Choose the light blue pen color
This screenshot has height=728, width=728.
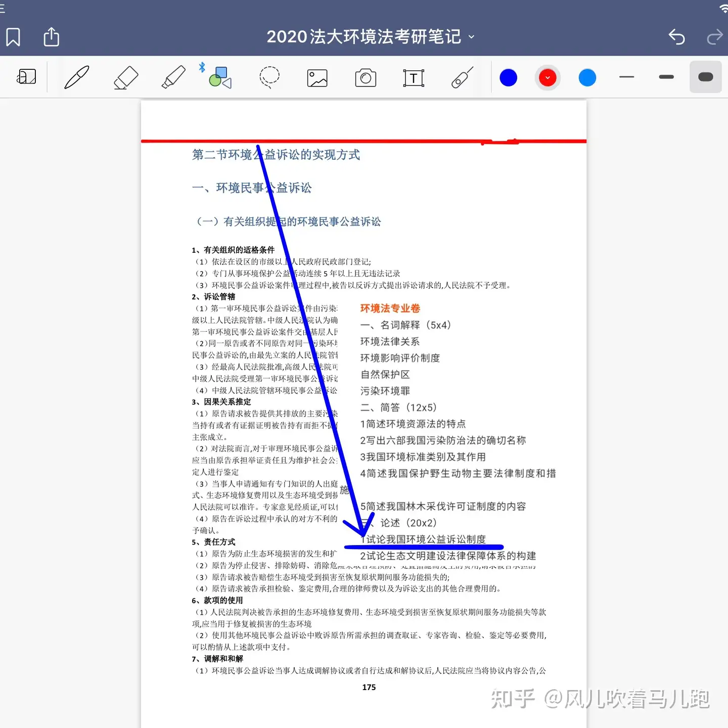pos(587,77)
